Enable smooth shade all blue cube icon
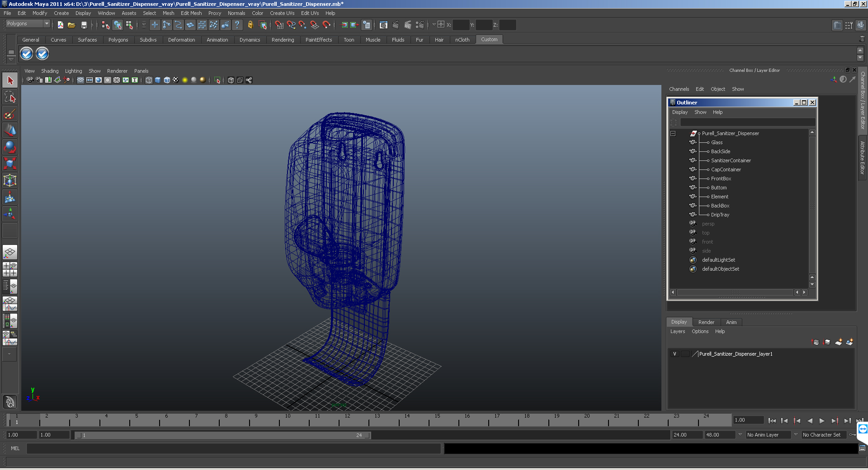 pos(158,80)
